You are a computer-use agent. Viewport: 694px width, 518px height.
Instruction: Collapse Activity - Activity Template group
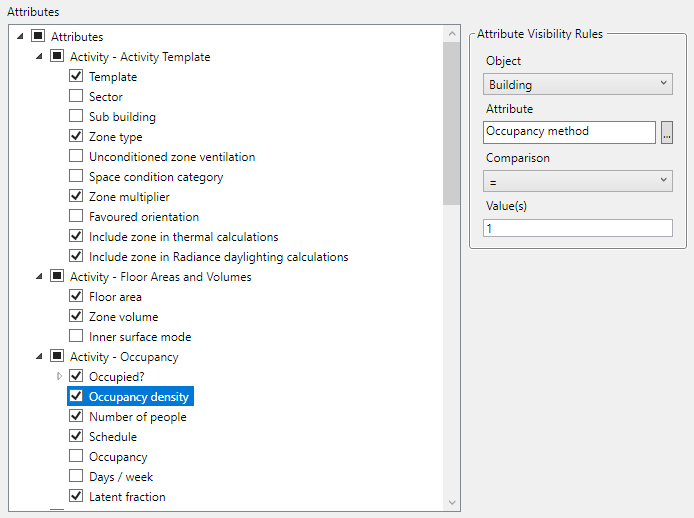click(x=40, y=56)
